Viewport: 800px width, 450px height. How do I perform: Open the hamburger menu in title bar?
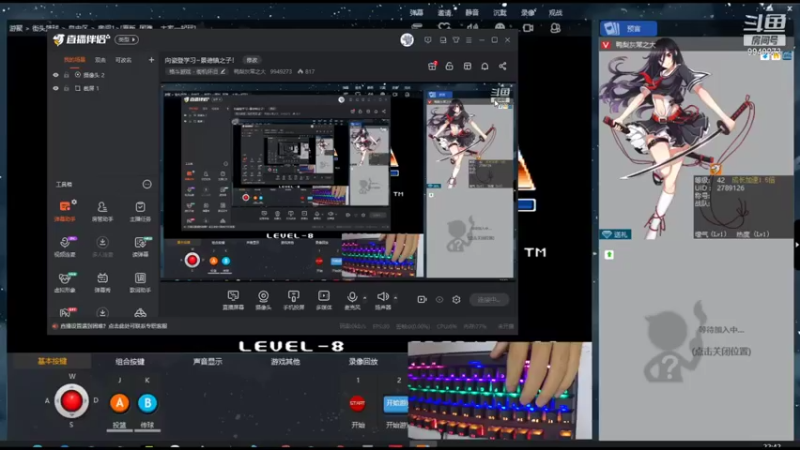click(469, 40)
